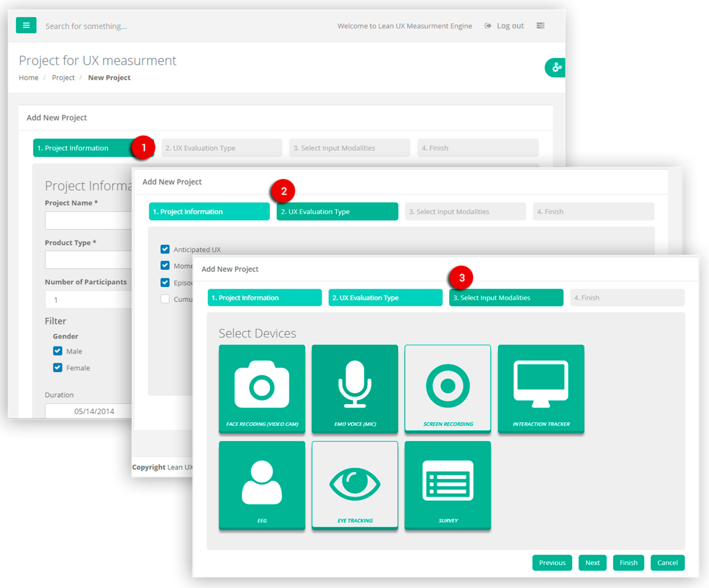Click the Number of Participants field
This screenshot has height=588, width=709.
89,300
